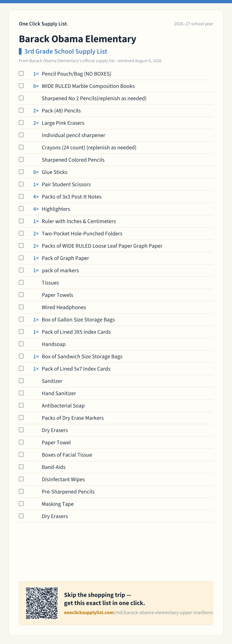Tick the Masking Tape checkbox

click(21, 503)
